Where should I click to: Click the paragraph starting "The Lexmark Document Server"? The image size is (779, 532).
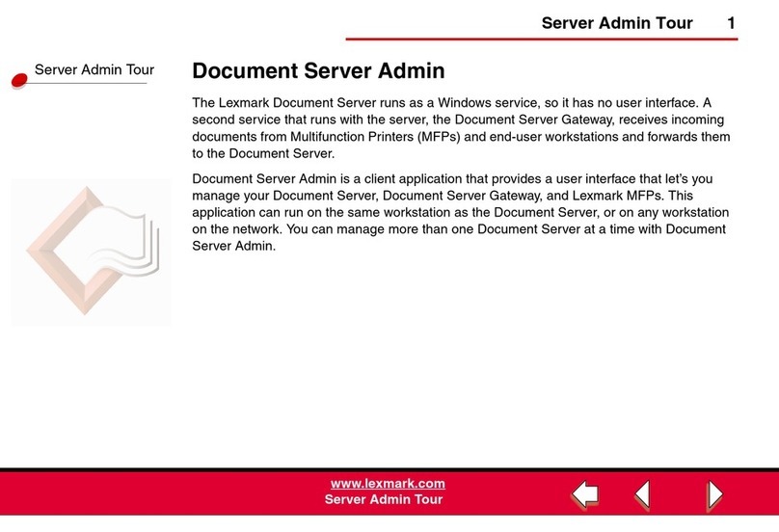[x=461, y=128]
